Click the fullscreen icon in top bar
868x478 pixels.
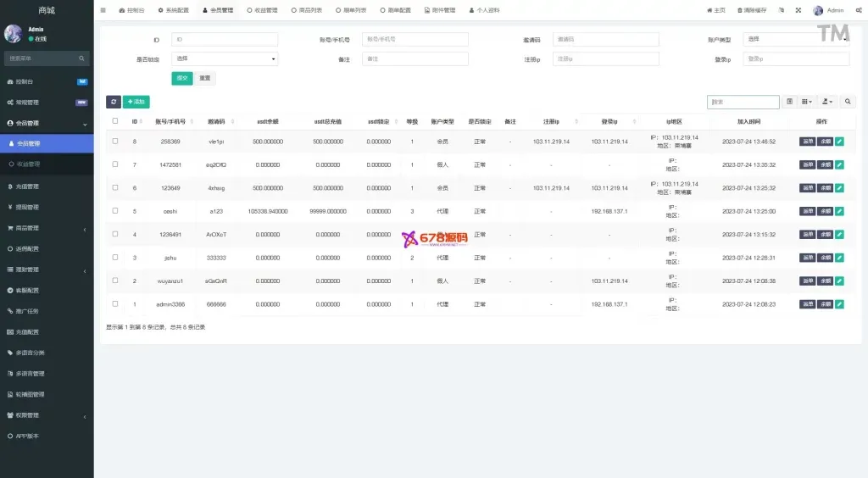[798, 10]
